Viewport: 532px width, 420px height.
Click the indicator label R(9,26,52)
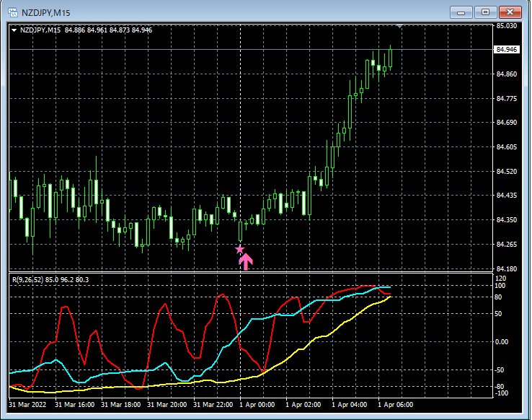coord(28,280)
